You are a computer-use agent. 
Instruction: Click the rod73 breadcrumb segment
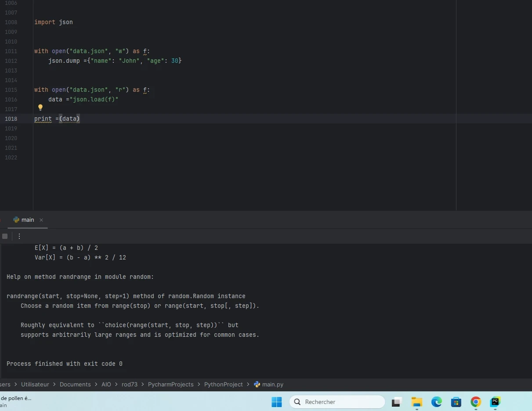pos(130,384)
